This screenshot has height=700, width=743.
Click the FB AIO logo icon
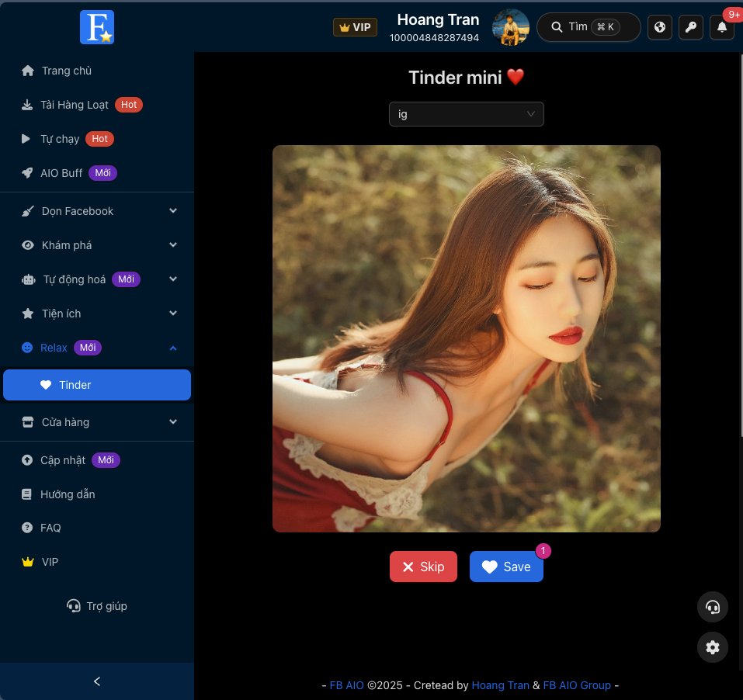tap(97, 27)
